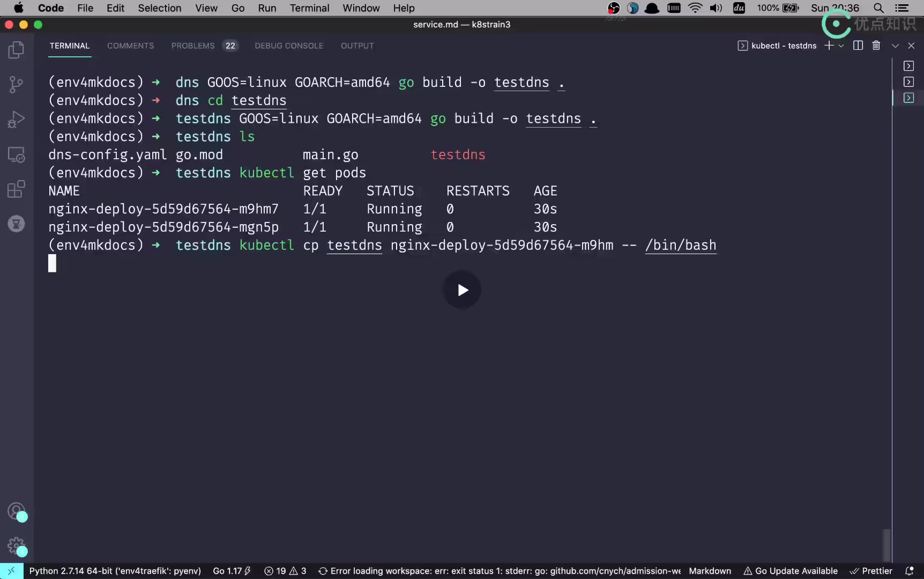Open the Extensions view
The height and width of the screenshot is (579, 924).
coord(16,189)
